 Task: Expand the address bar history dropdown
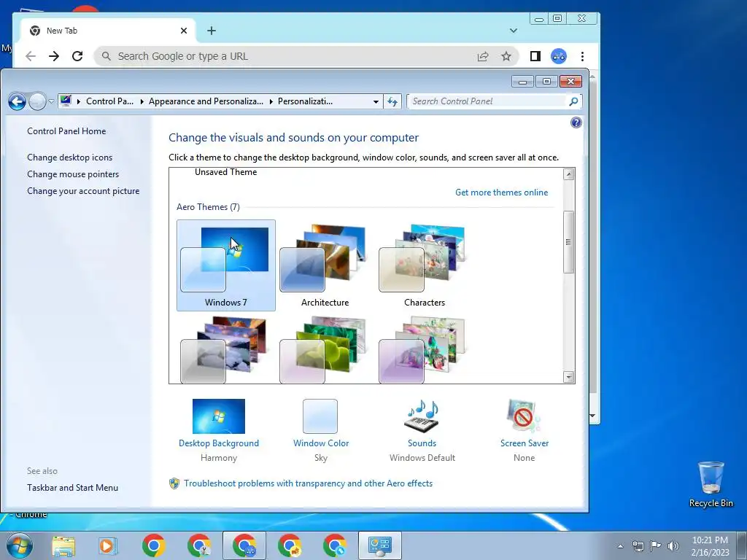[x=376, y=101]
